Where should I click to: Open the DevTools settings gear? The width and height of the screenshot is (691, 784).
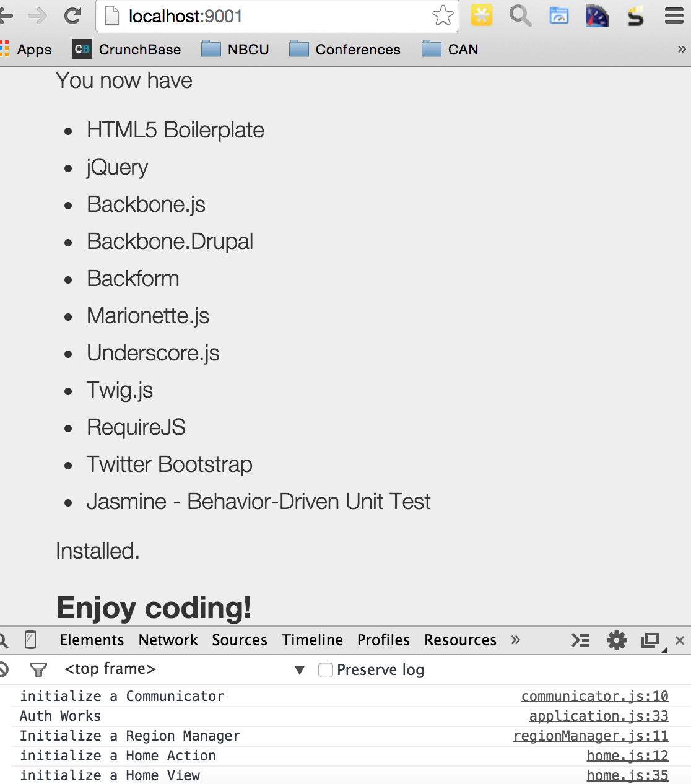(x=616, y=640)
